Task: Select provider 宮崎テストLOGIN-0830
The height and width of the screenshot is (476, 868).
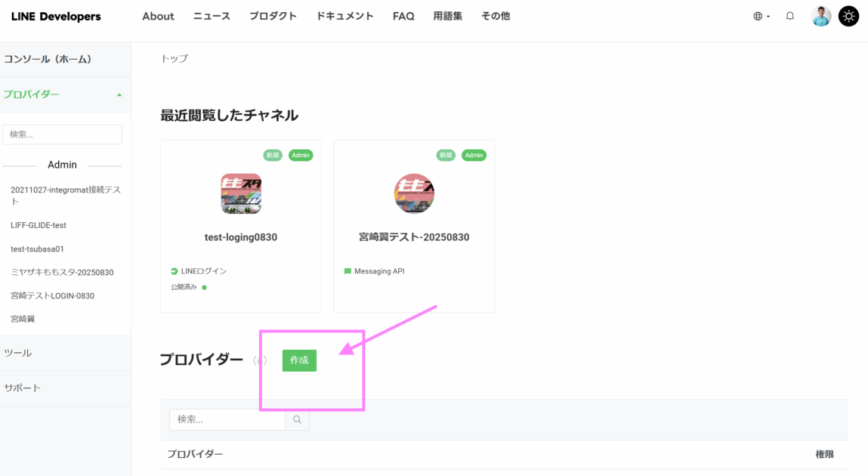Action: coord(53,295)
